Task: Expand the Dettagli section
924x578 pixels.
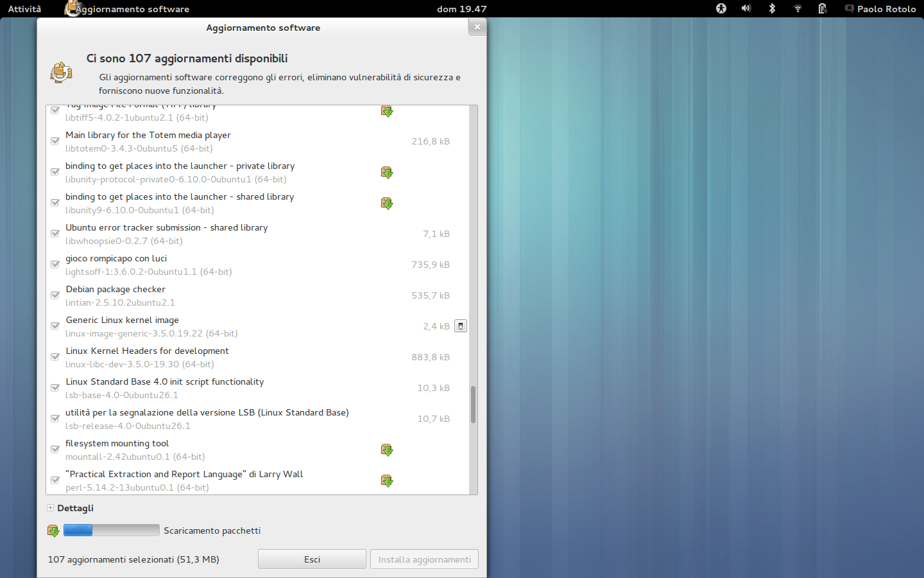Action: point(50,508)
